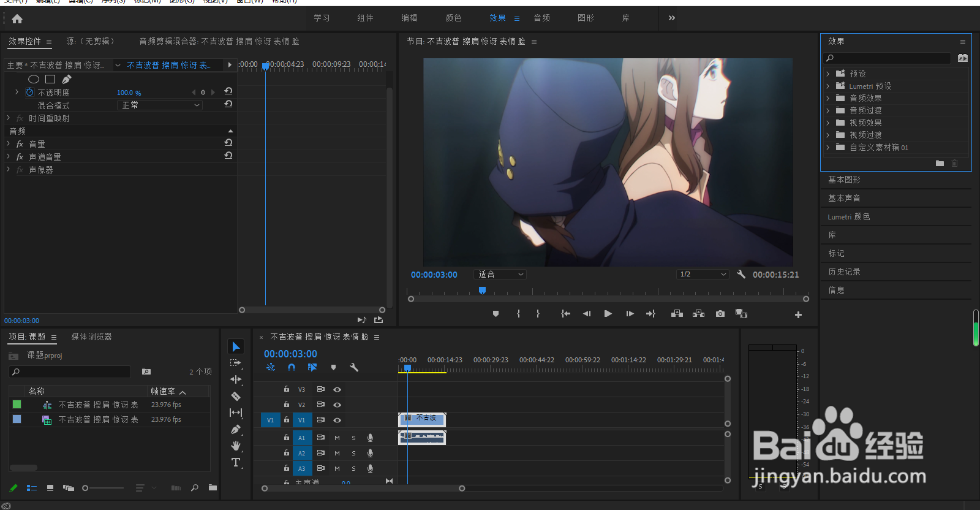Screen dimensions: 980x510
Task: Create rectangle mask for opacity
Action: point(50,79)
